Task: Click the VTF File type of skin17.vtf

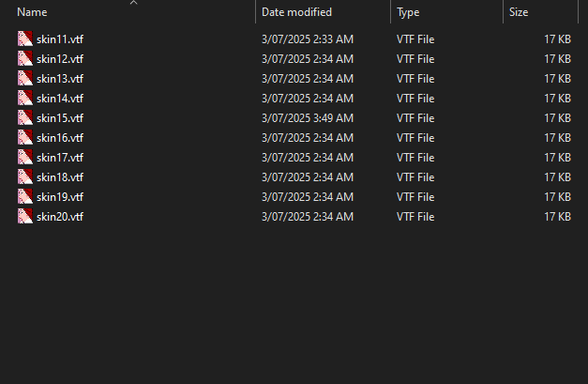Action: pyautogui.click(x=415, y=158)
